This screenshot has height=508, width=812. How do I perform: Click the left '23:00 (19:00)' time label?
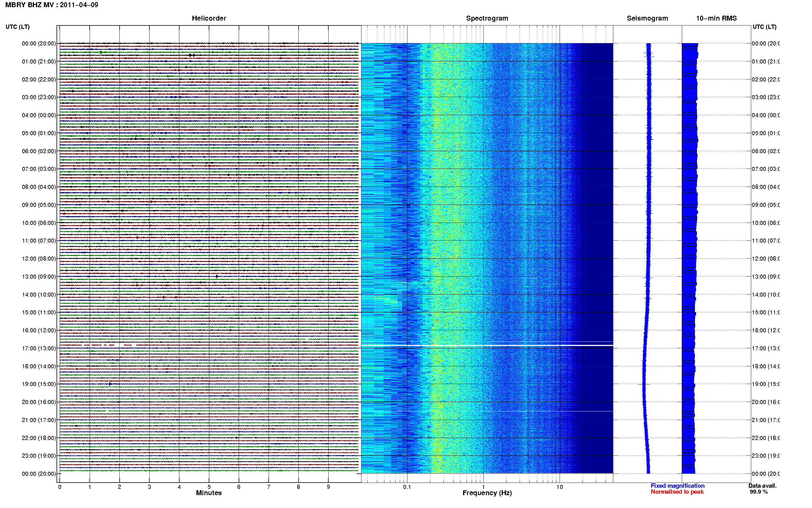click(39, 456)
